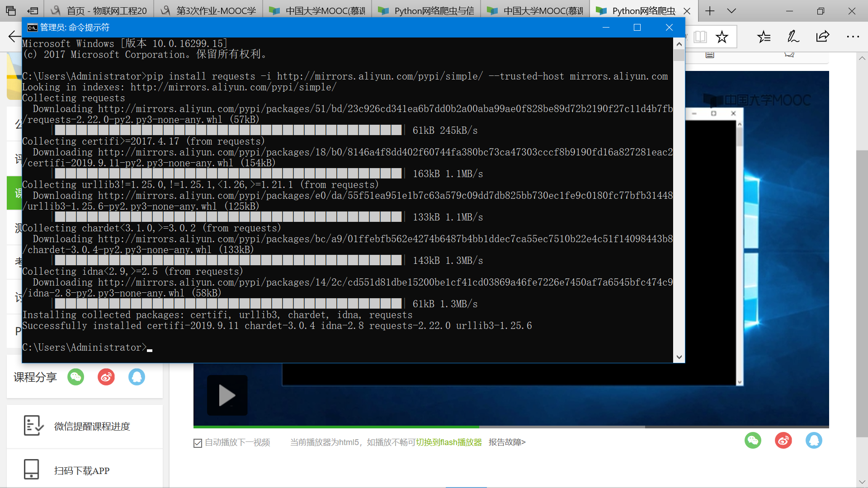
Task: Click the 报告故障 report problem link
Action: [507, 442]
